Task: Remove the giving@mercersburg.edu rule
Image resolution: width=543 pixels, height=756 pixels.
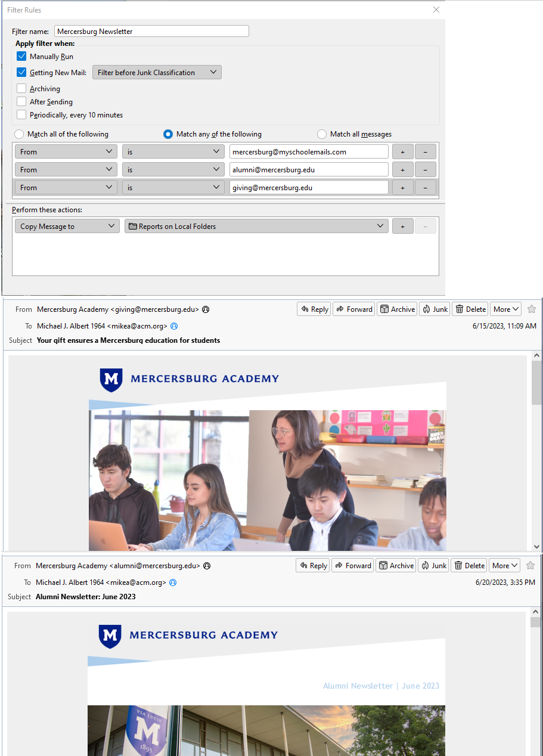Action: click(426, 188)
